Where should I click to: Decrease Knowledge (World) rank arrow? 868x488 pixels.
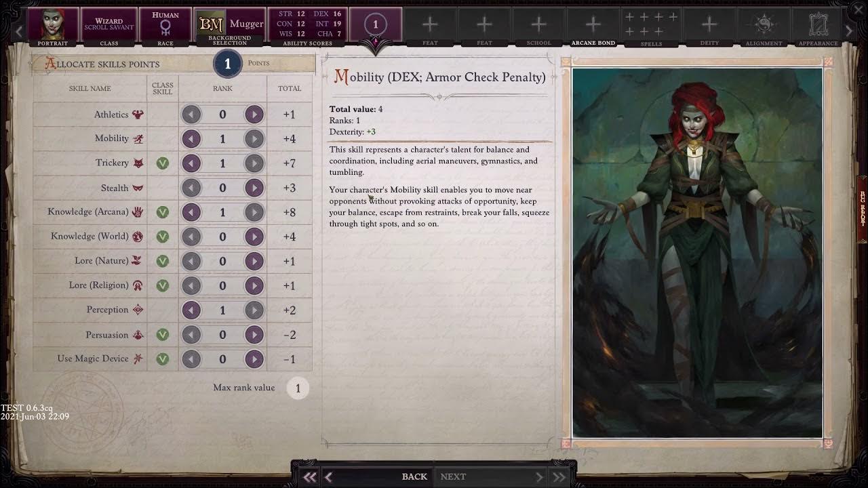pyautogui.click(x=191, y=237)
